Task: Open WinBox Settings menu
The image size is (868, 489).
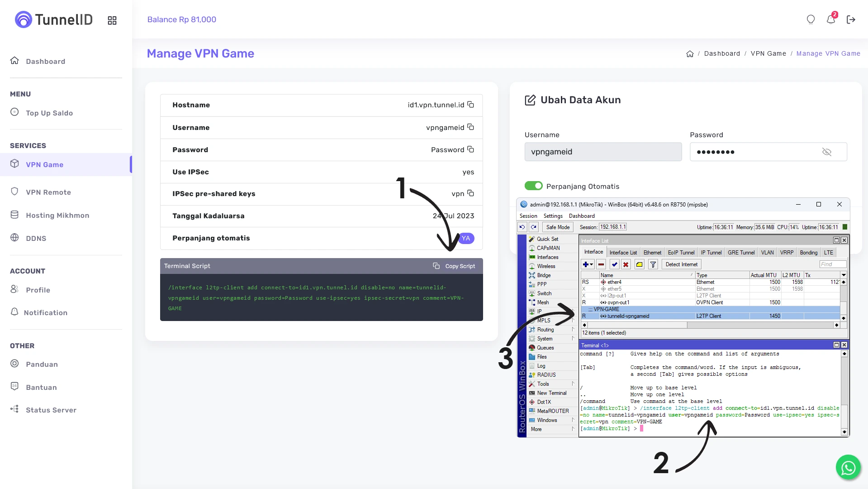Action: point(553,216)
